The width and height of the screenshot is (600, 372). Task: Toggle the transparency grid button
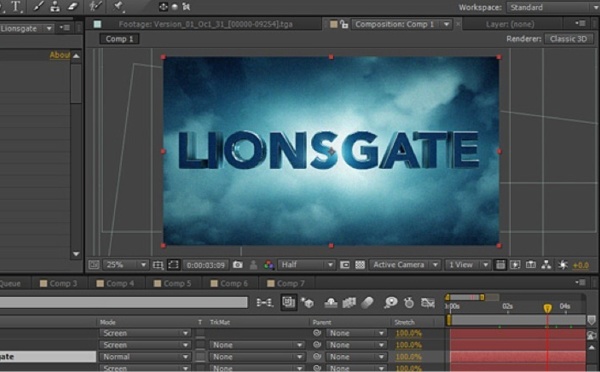pos(360,265)
